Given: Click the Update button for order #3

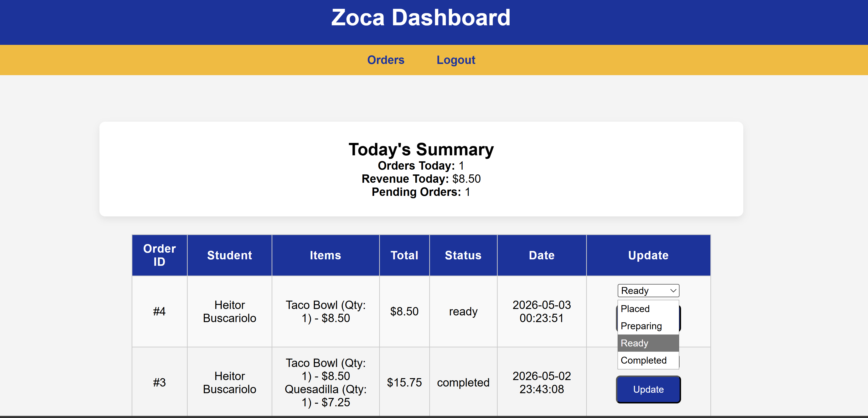Looking at the screenshot, I should (x=648, y=389).
